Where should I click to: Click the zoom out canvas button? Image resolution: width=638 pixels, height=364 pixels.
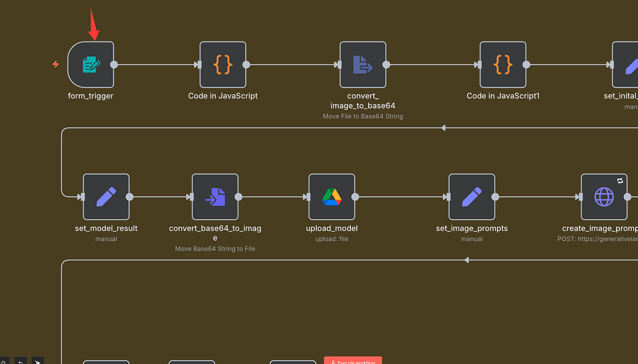(3, 361)
